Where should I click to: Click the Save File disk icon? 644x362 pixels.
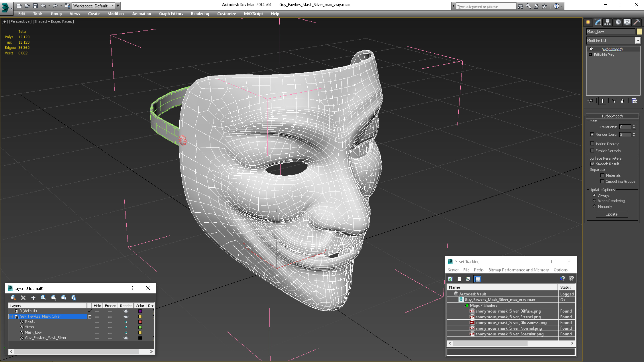(x=35, y=6)
